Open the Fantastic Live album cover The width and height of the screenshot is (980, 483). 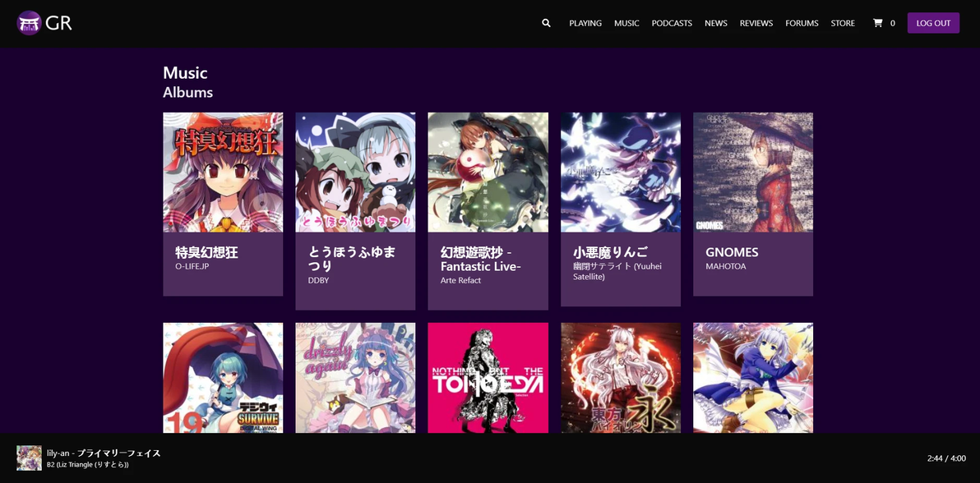pos(488,172)
